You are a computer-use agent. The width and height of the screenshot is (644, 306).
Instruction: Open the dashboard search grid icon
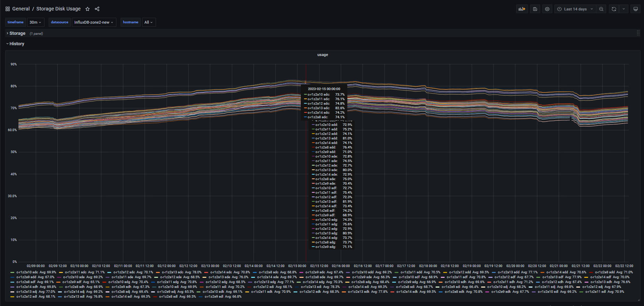click(x=8, y=9)
